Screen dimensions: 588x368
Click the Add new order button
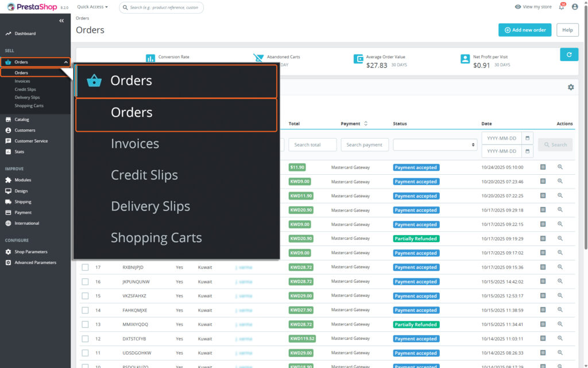click(x=524, y=30)
